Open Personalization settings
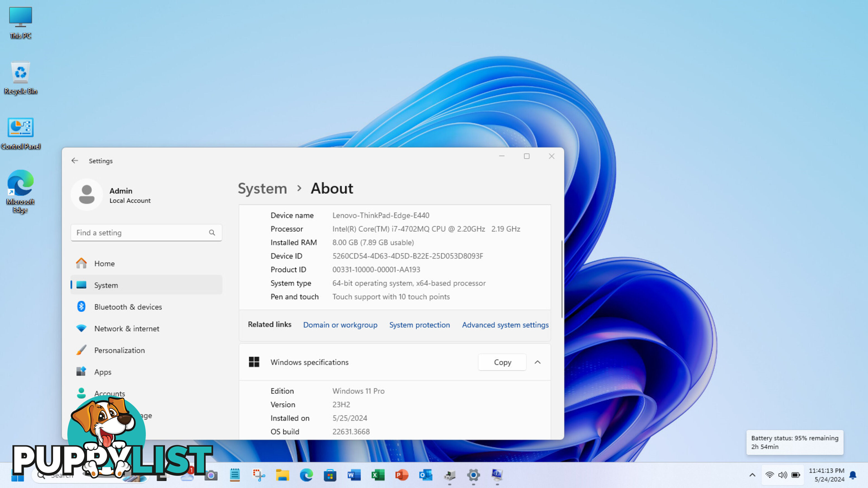Screen dimensions: 868x488 click(146, 350)
